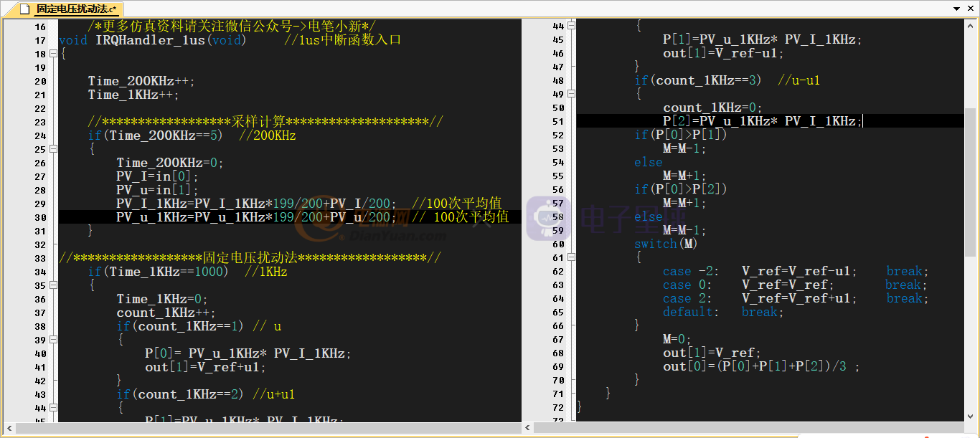Collapse the switch(M) block at line 61
This screenshot has height=438, width=980.
pos(571,257)
